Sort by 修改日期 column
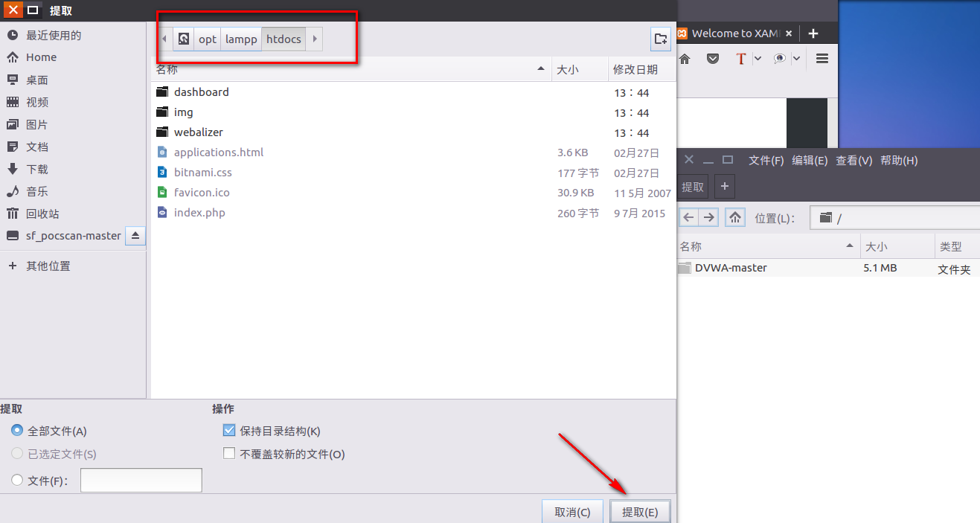This screenshot has width=980, height=523. [642, 69]
